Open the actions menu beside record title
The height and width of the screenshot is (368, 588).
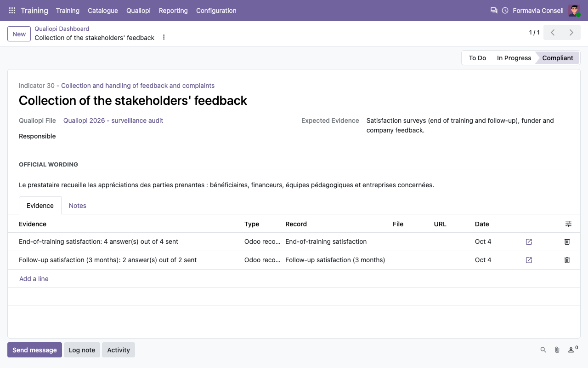tap(164, 37)
